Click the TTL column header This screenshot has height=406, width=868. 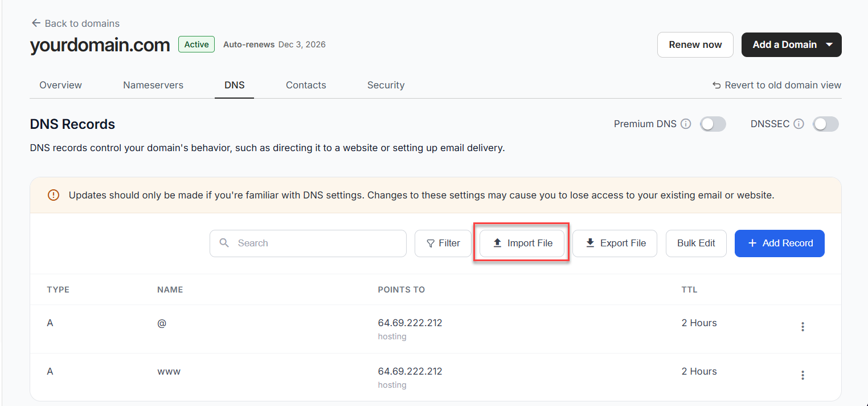689,290
